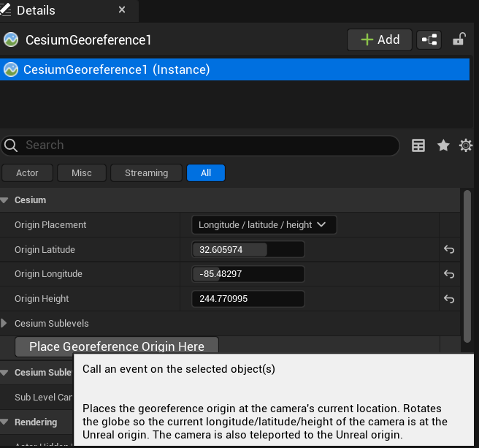
Task: Click the Origin Height label
Action: tap(42, 299)
